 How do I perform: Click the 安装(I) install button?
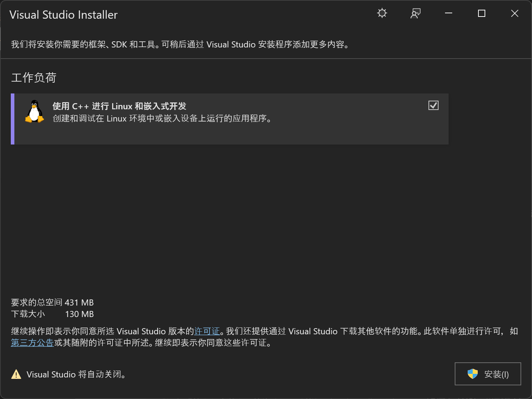point(488,374)
